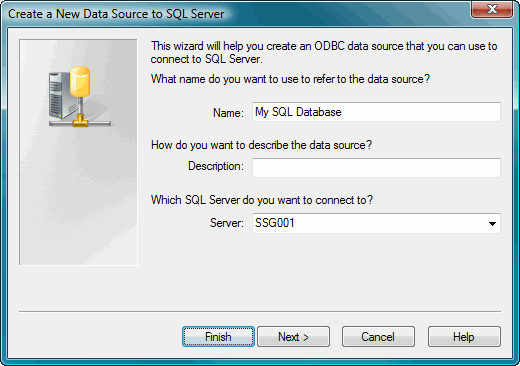Close the Create New Data Source dialog

tap(492, 9)
